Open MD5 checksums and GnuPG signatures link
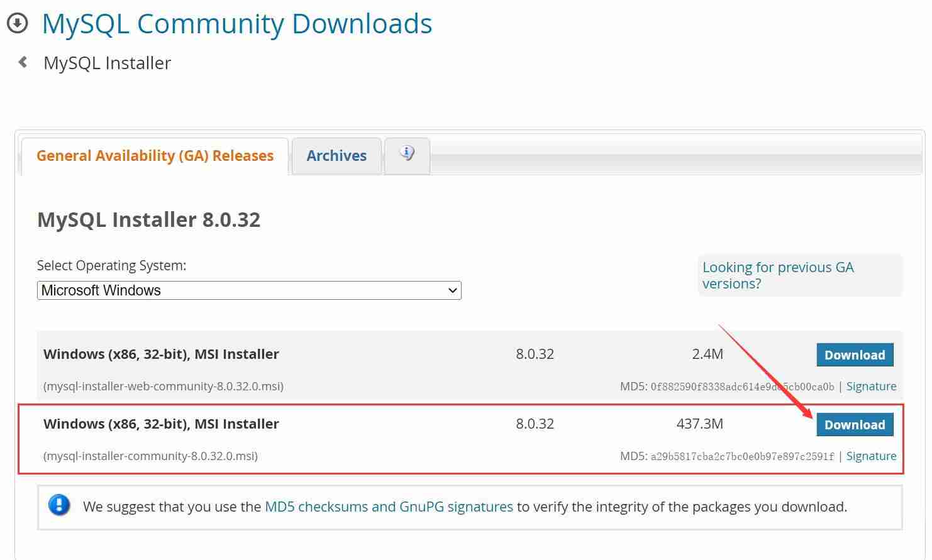The height and width of the screenshot is (560, 932). pos(389,507)
